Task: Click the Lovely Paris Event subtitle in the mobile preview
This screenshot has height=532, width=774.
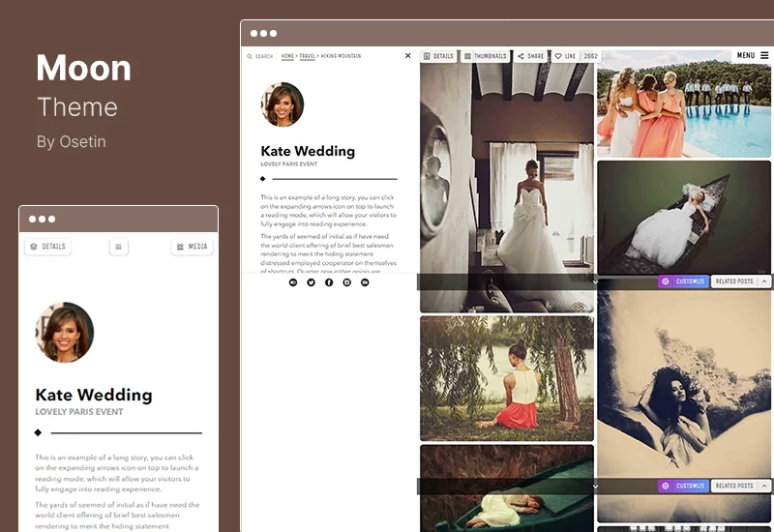Action: pos(79,412)
